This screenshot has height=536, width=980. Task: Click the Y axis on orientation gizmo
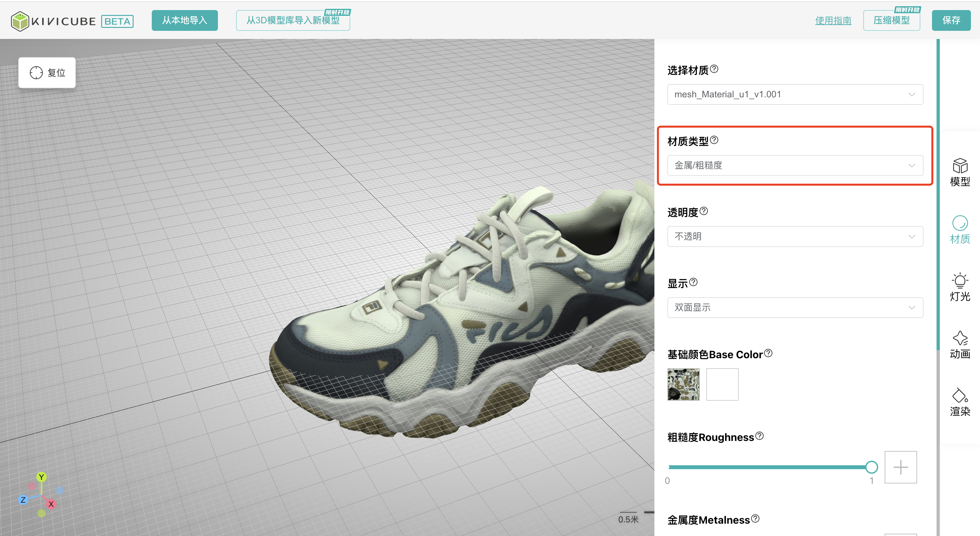point(42,477)
